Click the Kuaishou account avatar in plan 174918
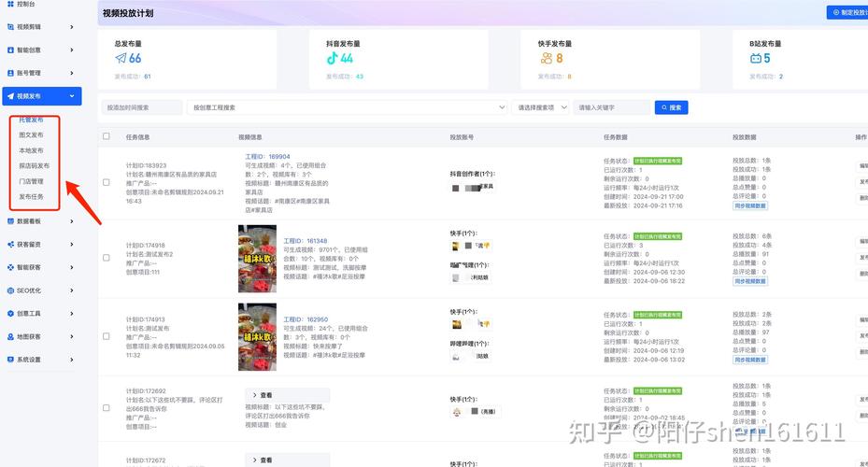This screenshot has height=467, width=868. [456, 245]
